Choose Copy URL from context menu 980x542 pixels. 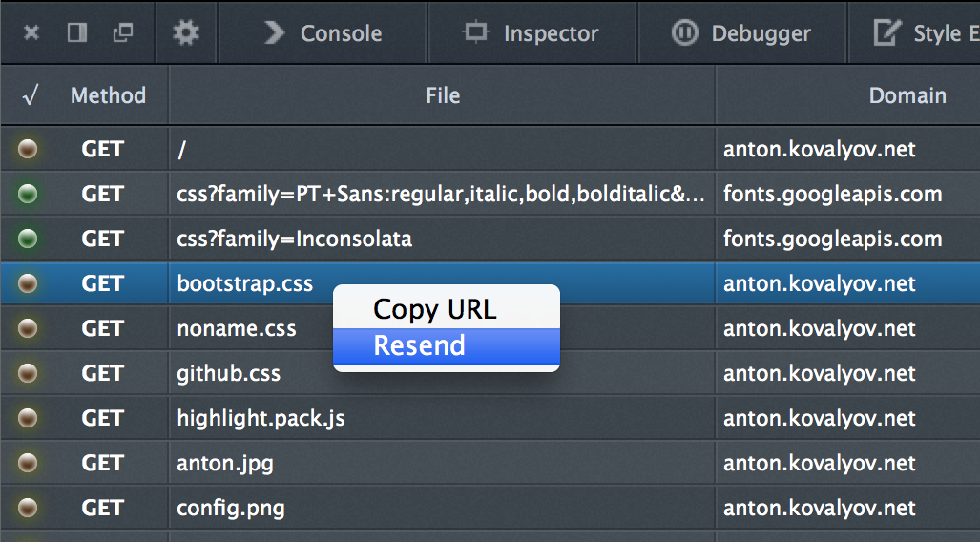434,309
